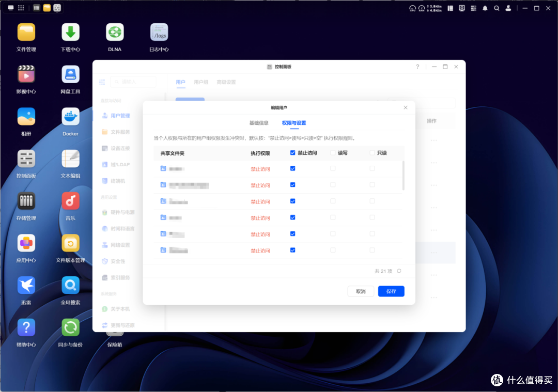Open 高级设置 tab in control panel
The height and width of the screenshot is (392, 558).
click(226, 82)
